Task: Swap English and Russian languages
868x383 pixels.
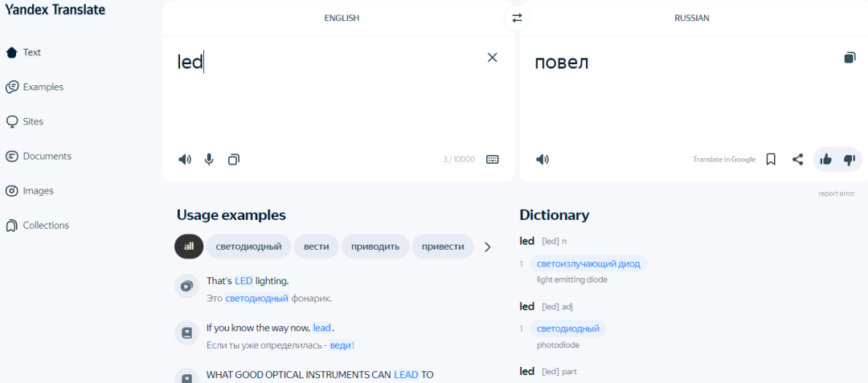Action: (x=517, y=18)
